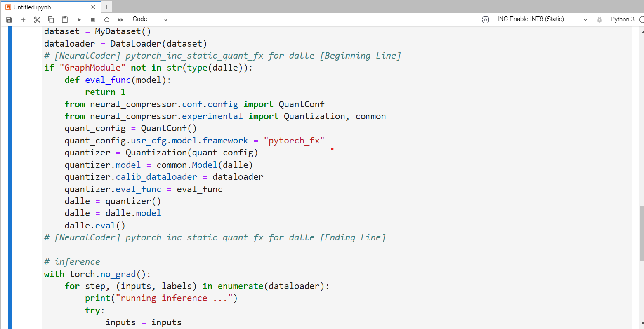This screenshot has width=644, height=329.
Task: Switch kernel via Python 3 label
Action: (622, 19)
